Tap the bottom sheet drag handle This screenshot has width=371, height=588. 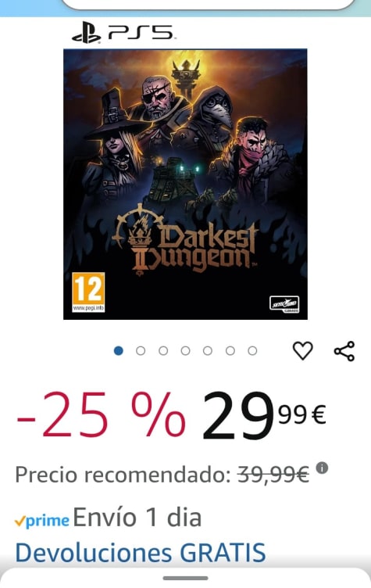pyautogui.click(x=186, y=579)
